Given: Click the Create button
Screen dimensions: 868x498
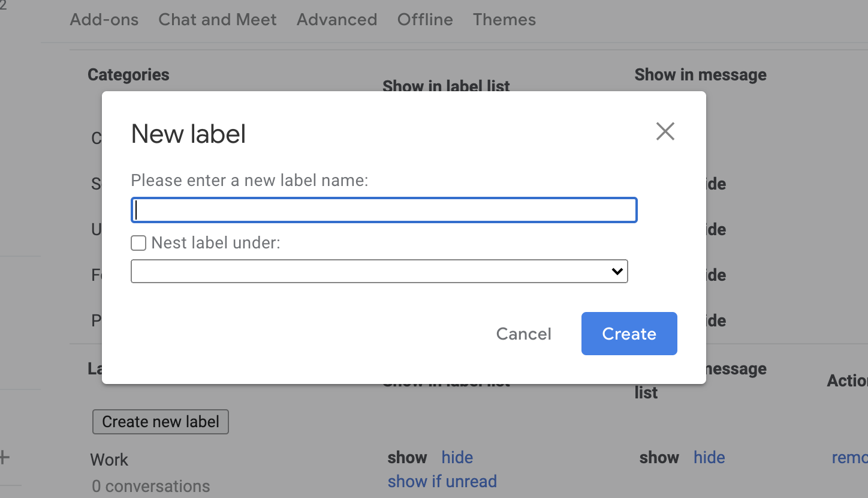Looking at the screenshot, I should coord(629,334).
